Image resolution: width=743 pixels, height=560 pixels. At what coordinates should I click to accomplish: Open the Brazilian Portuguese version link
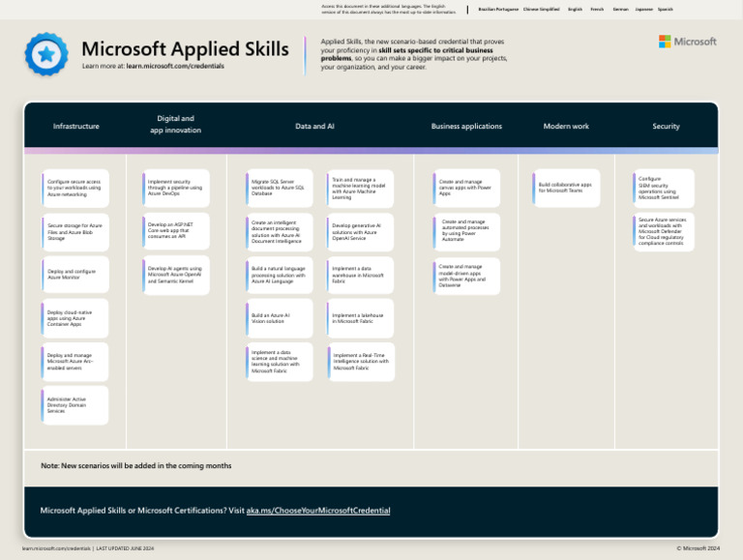point(498,9)
